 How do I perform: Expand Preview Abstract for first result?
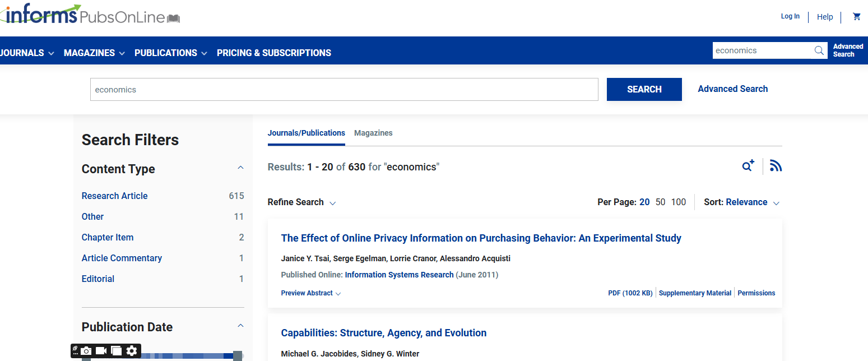click(310, 293)
